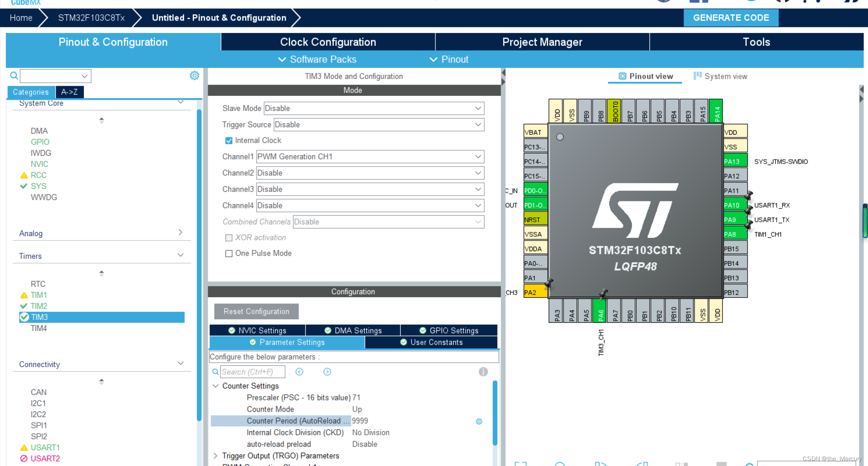The height and width of the screenshot is (466, 868).
Task: Switch to the Clock Configuration tab
Action: point(328,42)
